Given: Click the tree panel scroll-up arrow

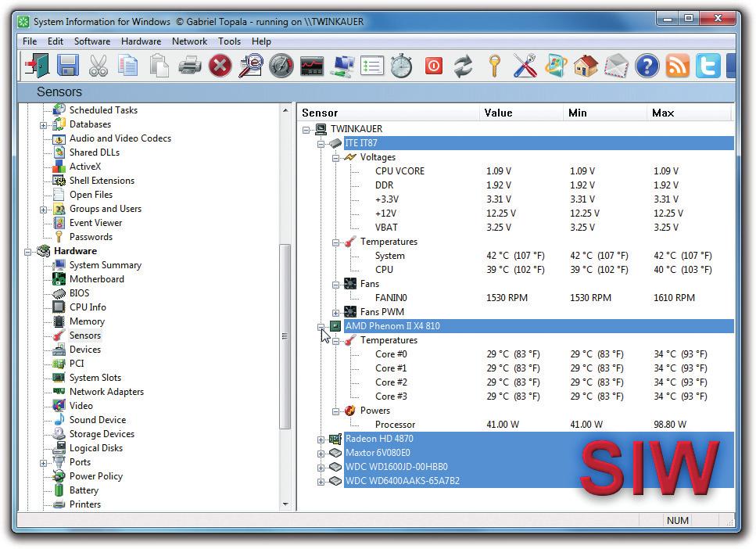Looking at the screenshot, I should (x=285, y=110).
